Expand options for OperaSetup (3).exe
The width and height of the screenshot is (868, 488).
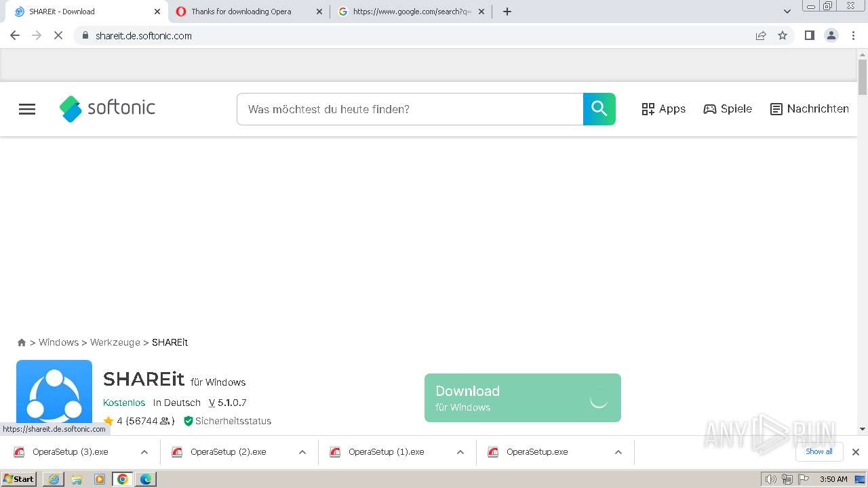tap(144, 452)
